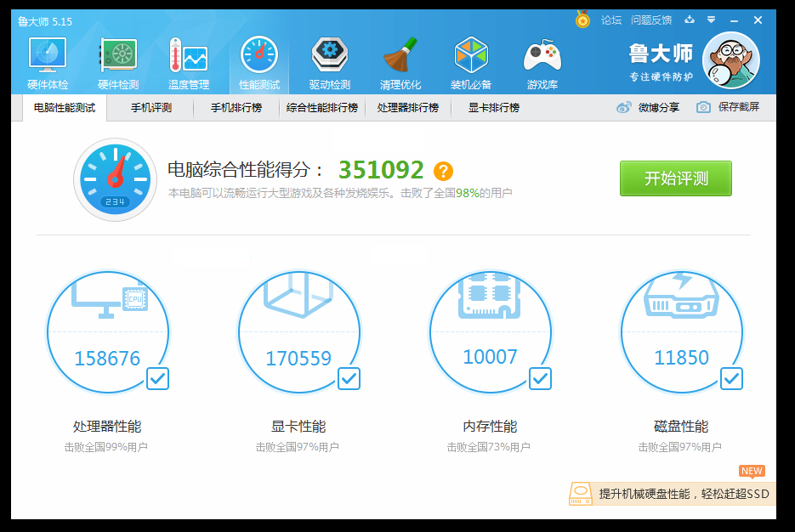Click the processor performance circle 158676
795x532 pixels.
tap(107, 332)
